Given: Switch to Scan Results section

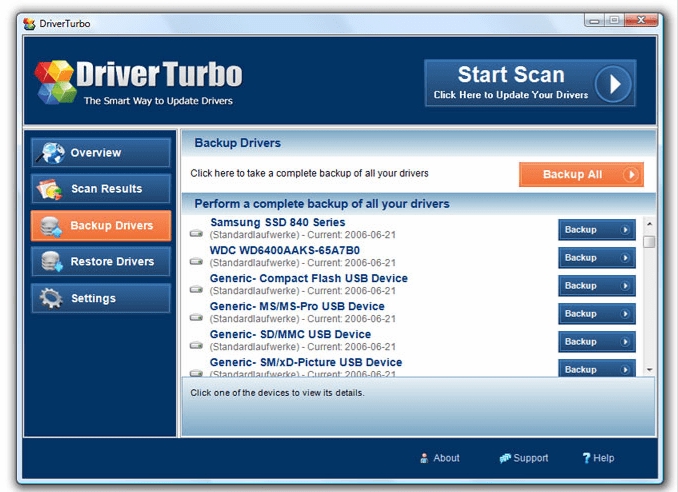Looking at the screenshot, I should click(101, 189).
